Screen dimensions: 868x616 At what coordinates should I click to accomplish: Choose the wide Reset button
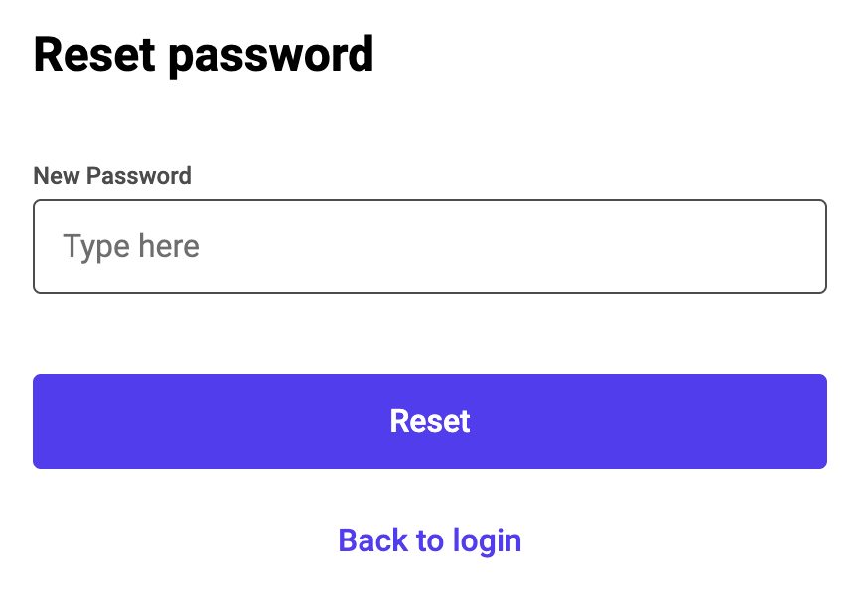pyautogui.click(x=429, y=421)
